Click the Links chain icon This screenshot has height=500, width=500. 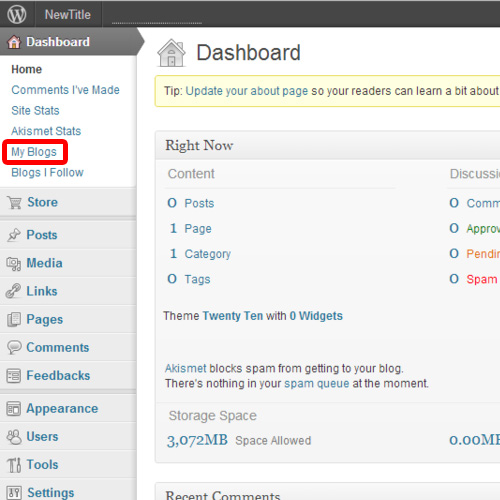coord(13,291)
